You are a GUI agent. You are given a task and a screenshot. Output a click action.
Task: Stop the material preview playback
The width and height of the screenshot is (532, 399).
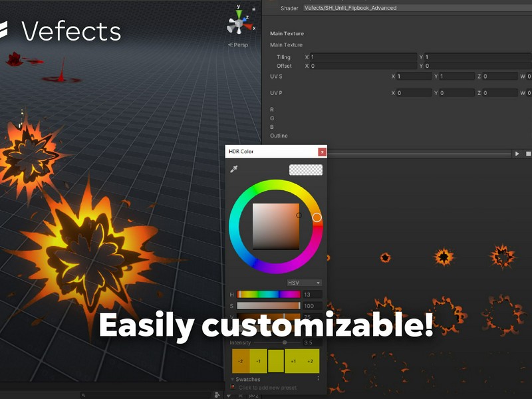click(528, 154)
